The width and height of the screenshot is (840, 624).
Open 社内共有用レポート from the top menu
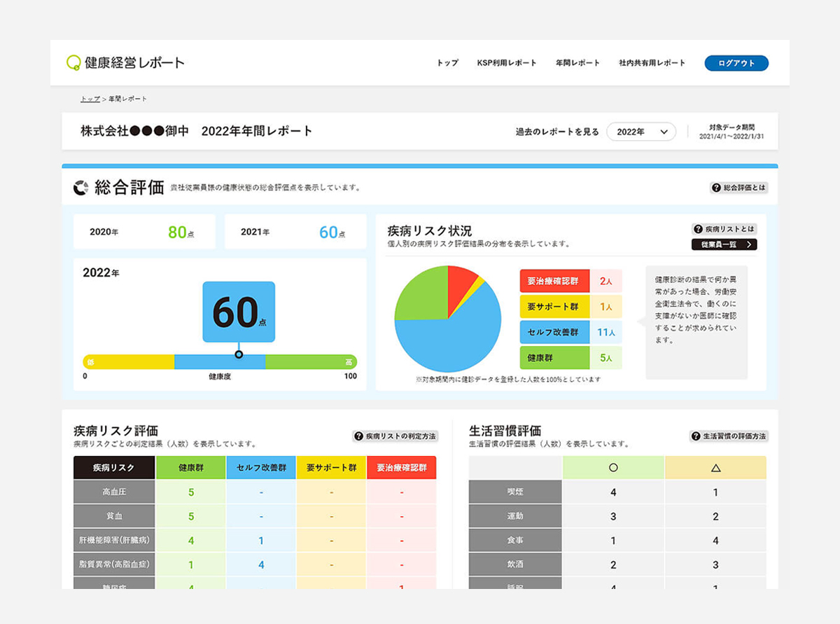pos(652,63)
